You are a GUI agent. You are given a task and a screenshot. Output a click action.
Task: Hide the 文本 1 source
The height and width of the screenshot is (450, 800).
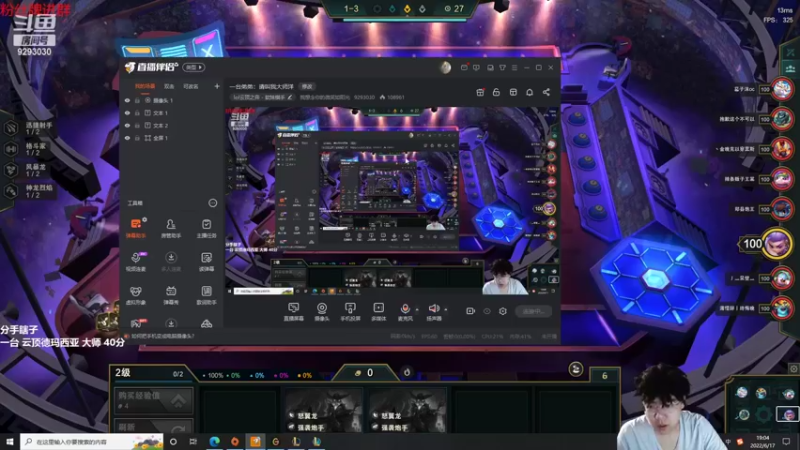[127, 113]
